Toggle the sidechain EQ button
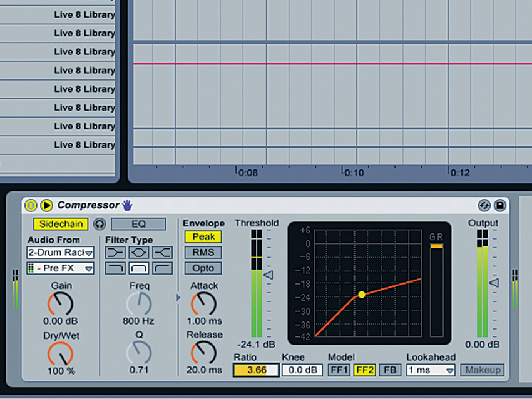 (x=138, y=224)
